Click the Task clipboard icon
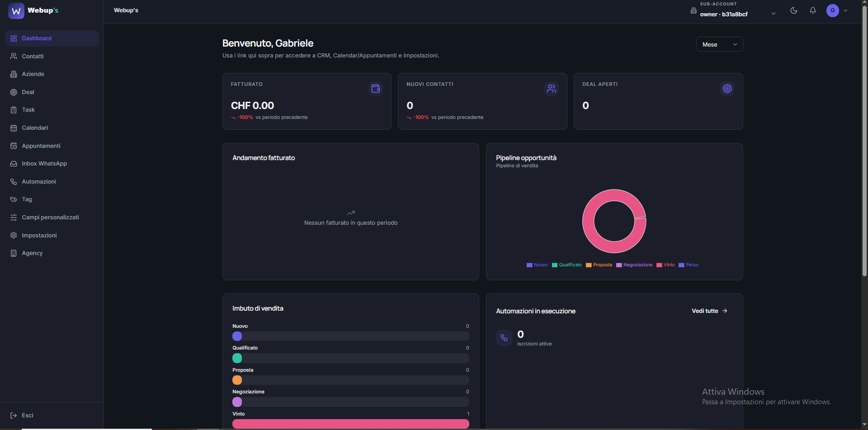 click(14, 110)
